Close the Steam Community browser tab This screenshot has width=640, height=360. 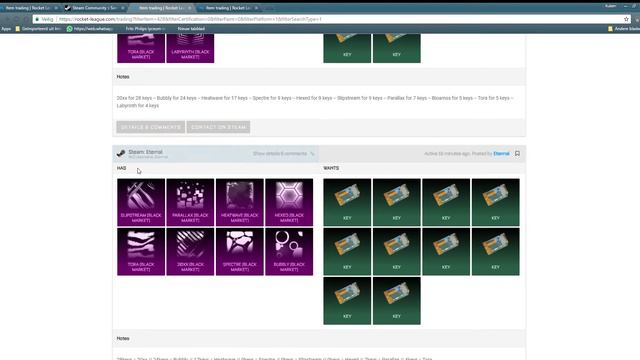click(122, 8)
